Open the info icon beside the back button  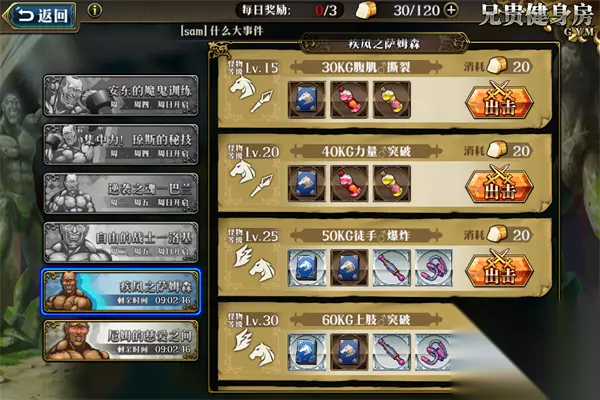tap(95, 10)
